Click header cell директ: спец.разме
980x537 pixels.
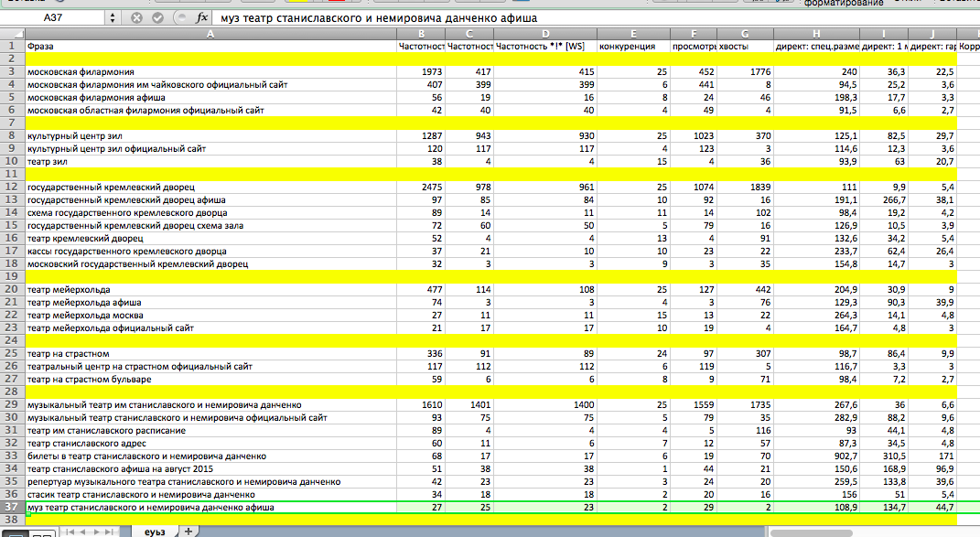(x=816, y=47)
